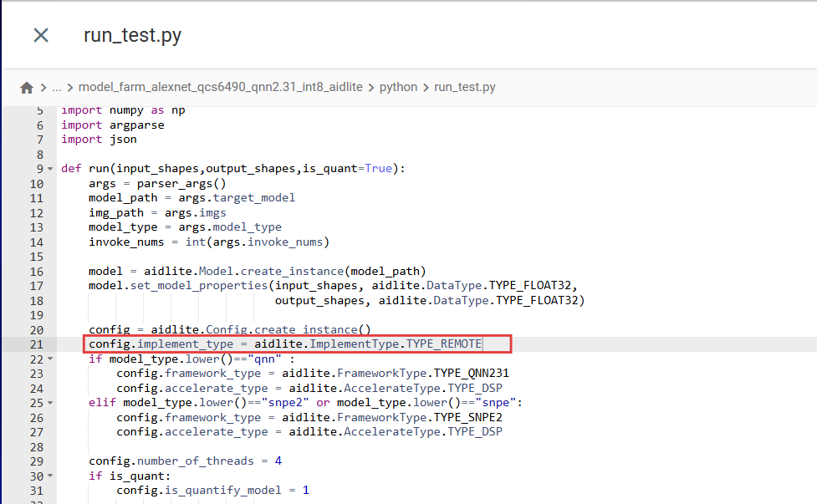817x504 pixels.
Task: Click AccelerateType.TYPE_DSP on line 27
Action: [423, 431]
